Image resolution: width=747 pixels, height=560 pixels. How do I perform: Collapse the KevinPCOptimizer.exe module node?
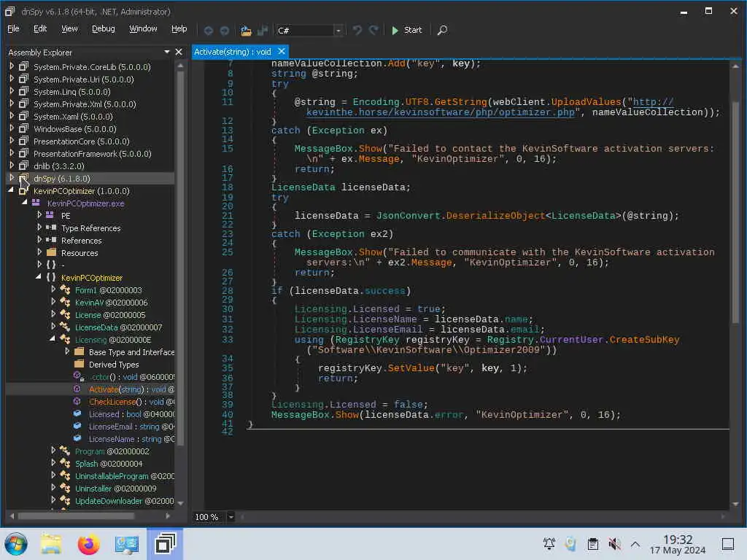pyautogui.click(x=25, y=203)
